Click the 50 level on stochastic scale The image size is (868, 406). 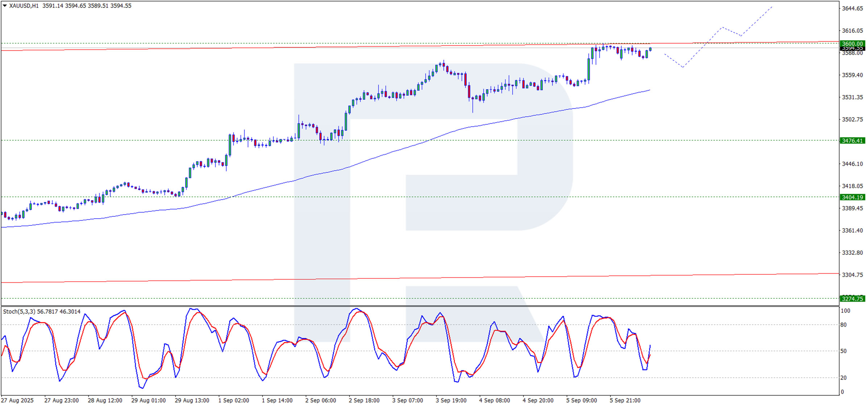[x=844, y=351]
